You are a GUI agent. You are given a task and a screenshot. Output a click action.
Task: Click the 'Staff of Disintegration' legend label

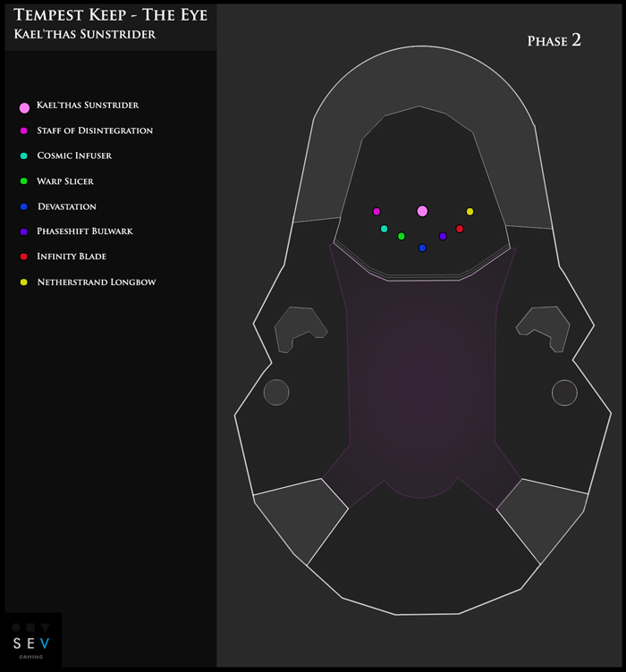(95, 130)
